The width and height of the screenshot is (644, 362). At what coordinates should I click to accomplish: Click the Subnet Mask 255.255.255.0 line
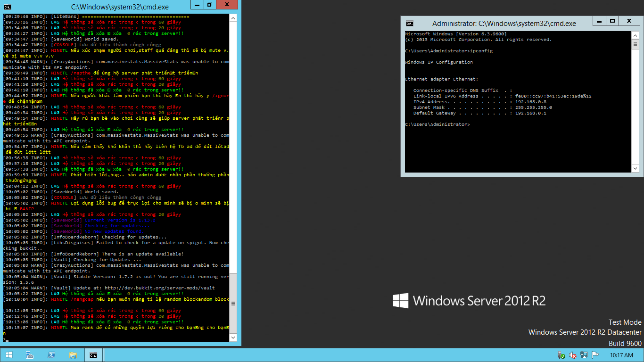click(x=483, y=107)
